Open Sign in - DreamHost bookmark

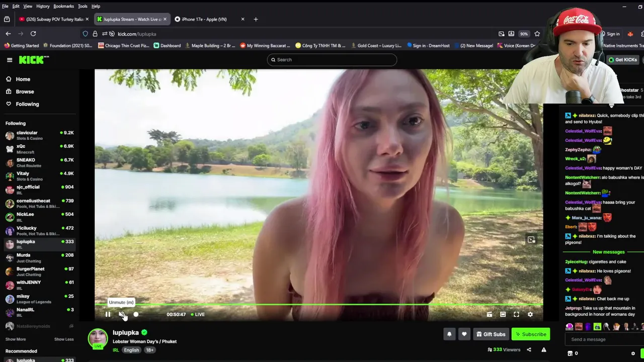(x=428, y=45)
